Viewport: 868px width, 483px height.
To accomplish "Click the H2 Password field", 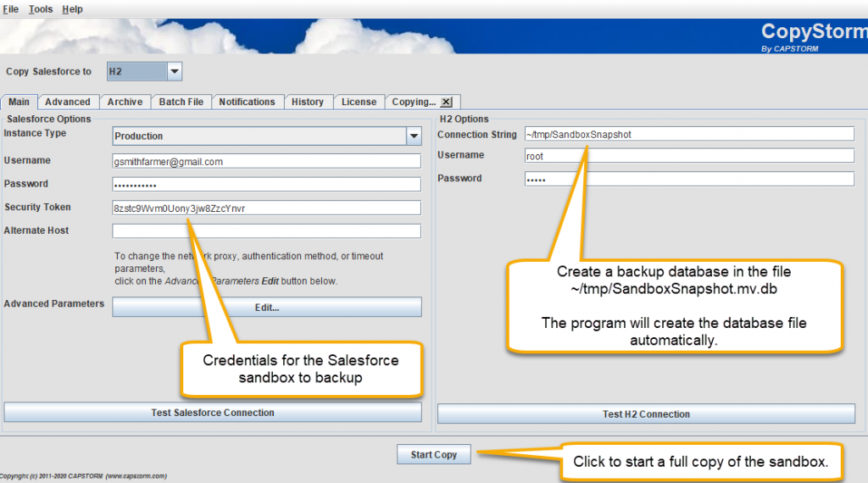I will (x=689, y=179).
